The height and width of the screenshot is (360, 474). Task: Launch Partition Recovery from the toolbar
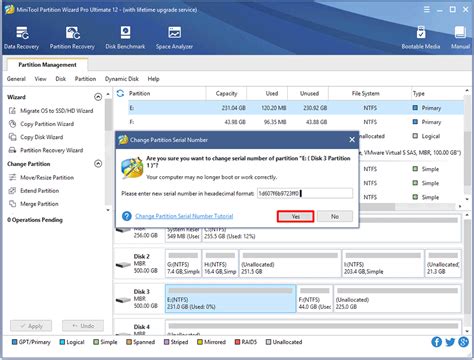72,38
